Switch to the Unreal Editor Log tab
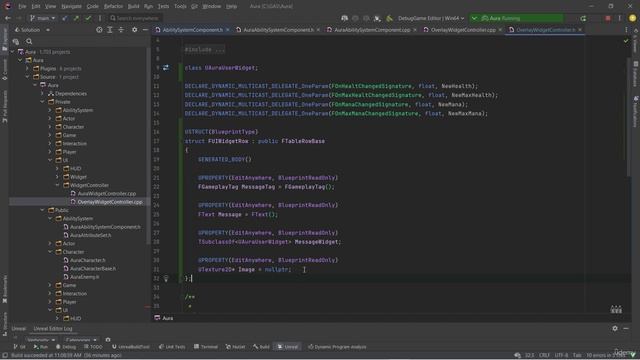The height and width of the screenshot is (360, 640). (x=53, y=329)
